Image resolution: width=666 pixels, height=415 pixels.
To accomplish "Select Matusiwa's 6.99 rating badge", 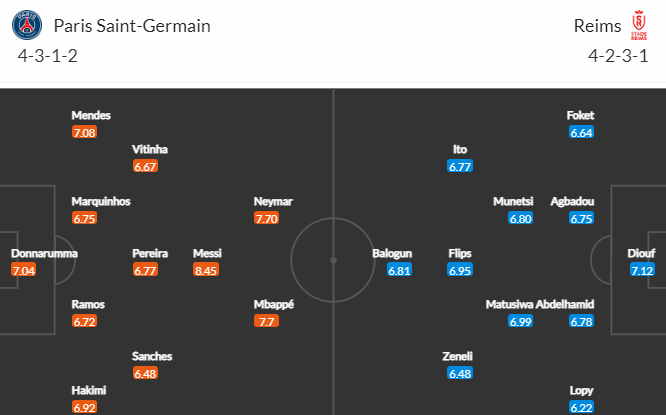I will point(521,322).
